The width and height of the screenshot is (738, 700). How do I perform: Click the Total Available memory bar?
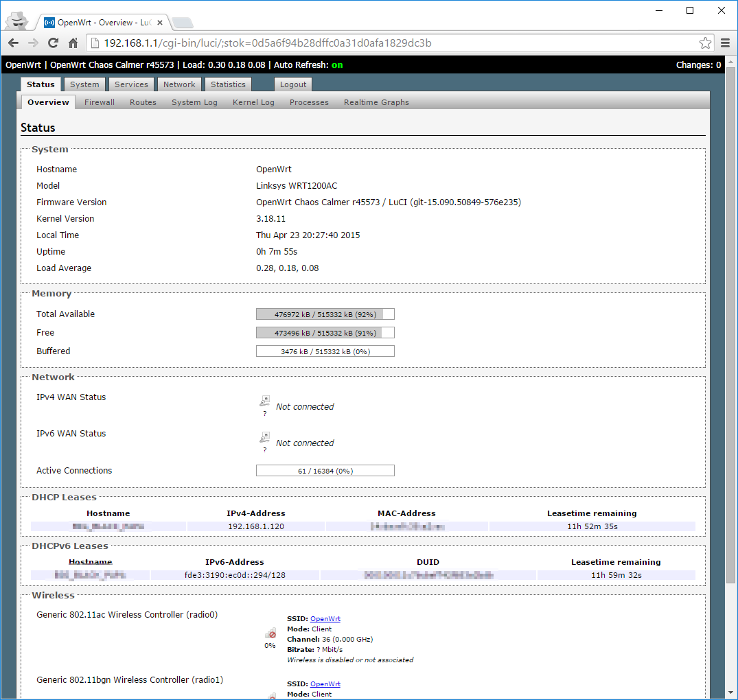click(325, 314)
